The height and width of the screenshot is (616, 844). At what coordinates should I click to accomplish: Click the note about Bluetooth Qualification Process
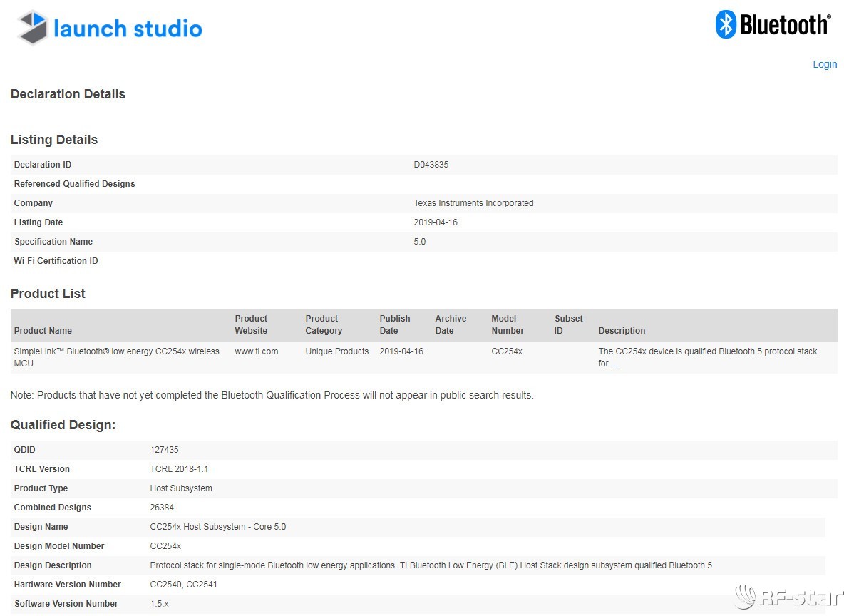tap(272, 395)
